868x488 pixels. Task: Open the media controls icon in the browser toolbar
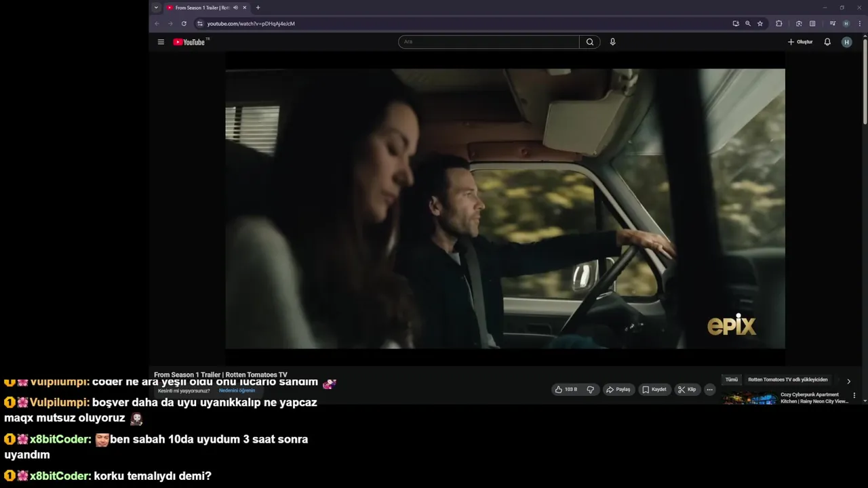coord(833,24)
